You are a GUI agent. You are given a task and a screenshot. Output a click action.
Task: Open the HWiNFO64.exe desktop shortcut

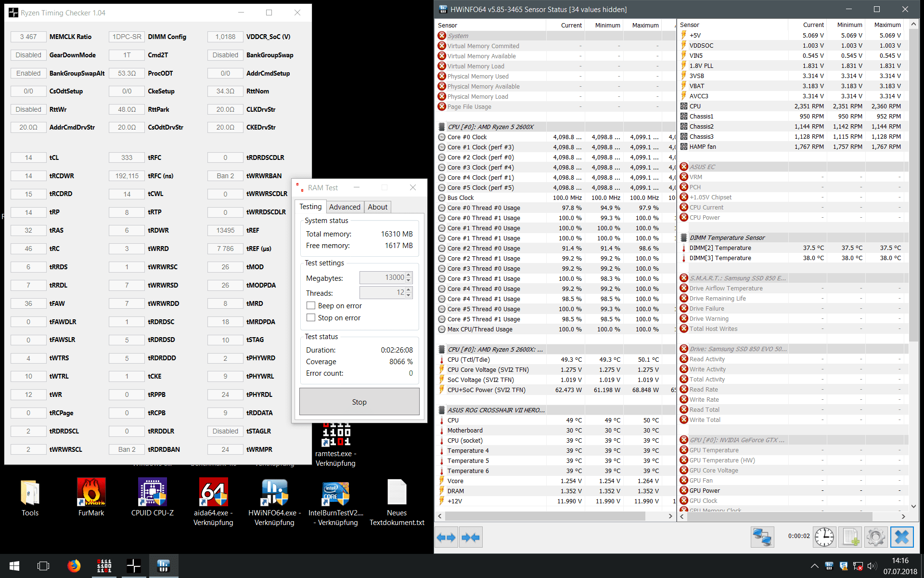[x=274, y=503]
